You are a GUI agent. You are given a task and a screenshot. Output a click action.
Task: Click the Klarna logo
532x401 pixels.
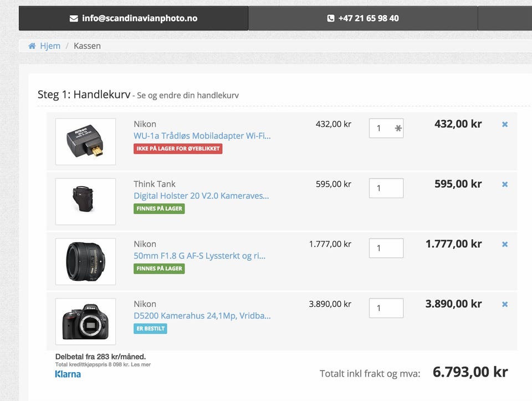(x=68, y=374)
